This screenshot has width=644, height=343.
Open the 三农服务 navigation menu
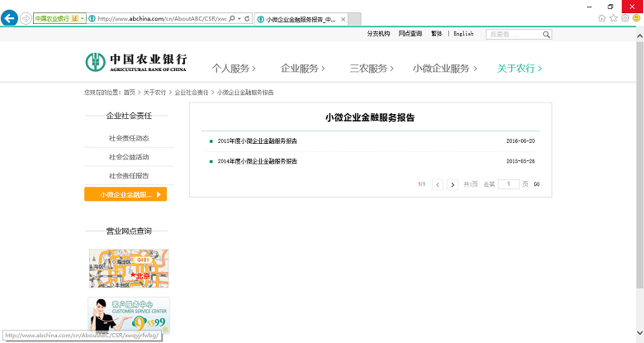pyautogui.click(x=372, y=69)
